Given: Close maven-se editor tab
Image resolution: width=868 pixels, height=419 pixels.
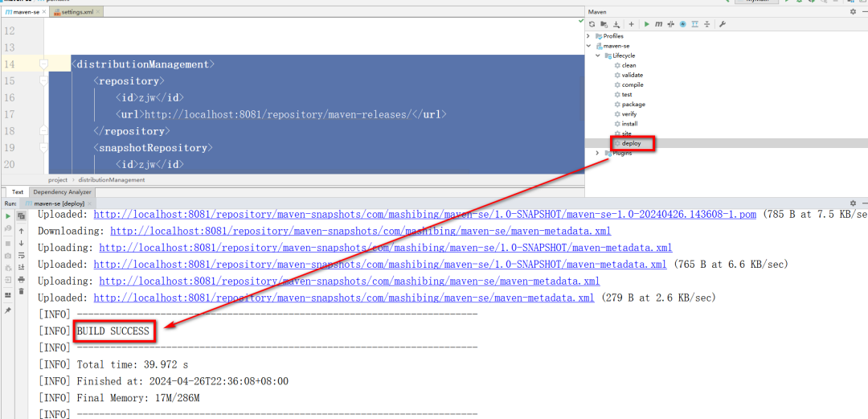Looking at the screenshot, I should tap(44, 11).
